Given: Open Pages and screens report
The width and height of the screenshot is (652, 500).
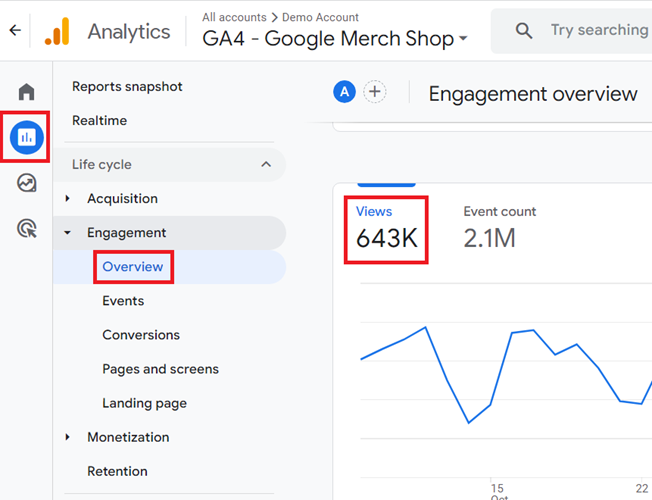Looking at the screenshot, I should [x=161, y=369].
